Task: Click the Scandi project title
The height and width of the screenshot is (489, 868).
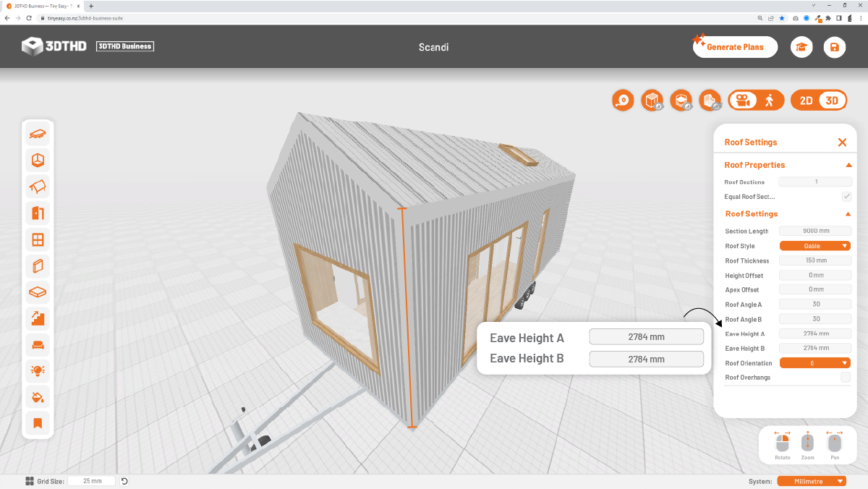Action: [x=434, y=47]
